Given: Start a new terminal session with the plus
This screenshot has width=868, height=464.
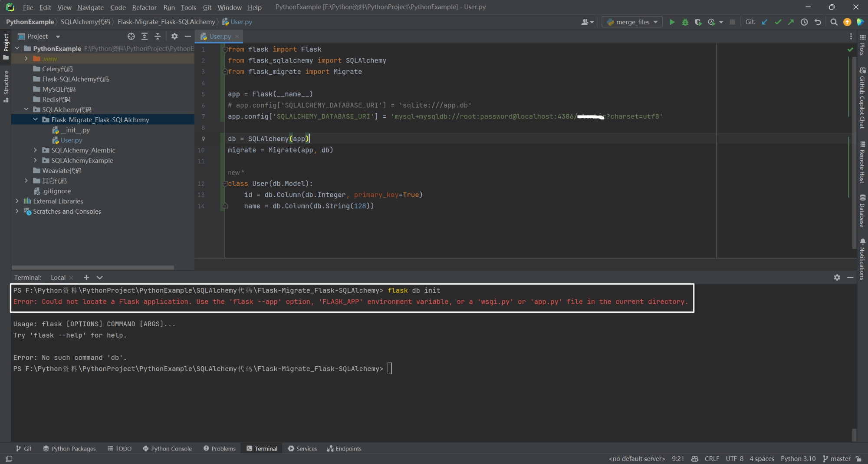Looking at the screenshot, I should [x=86, y=277].
